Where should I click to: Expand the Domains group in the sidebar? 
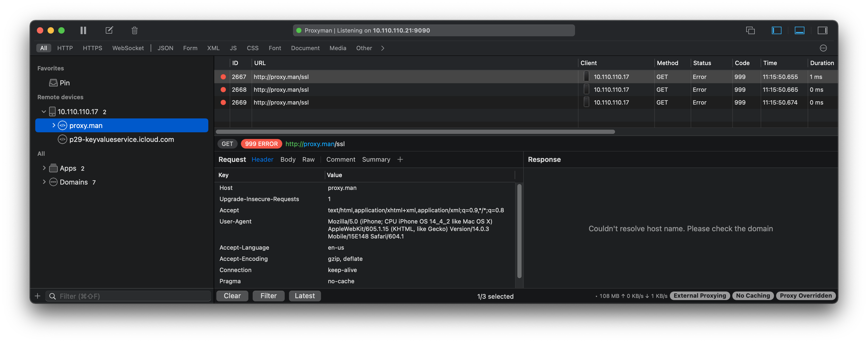(x=44, y=182)
